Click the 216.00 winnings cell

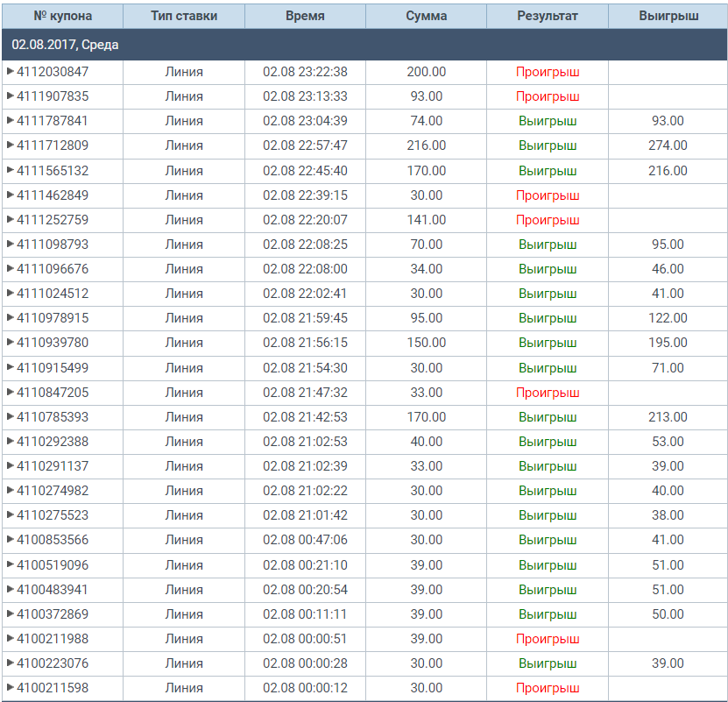668,171
